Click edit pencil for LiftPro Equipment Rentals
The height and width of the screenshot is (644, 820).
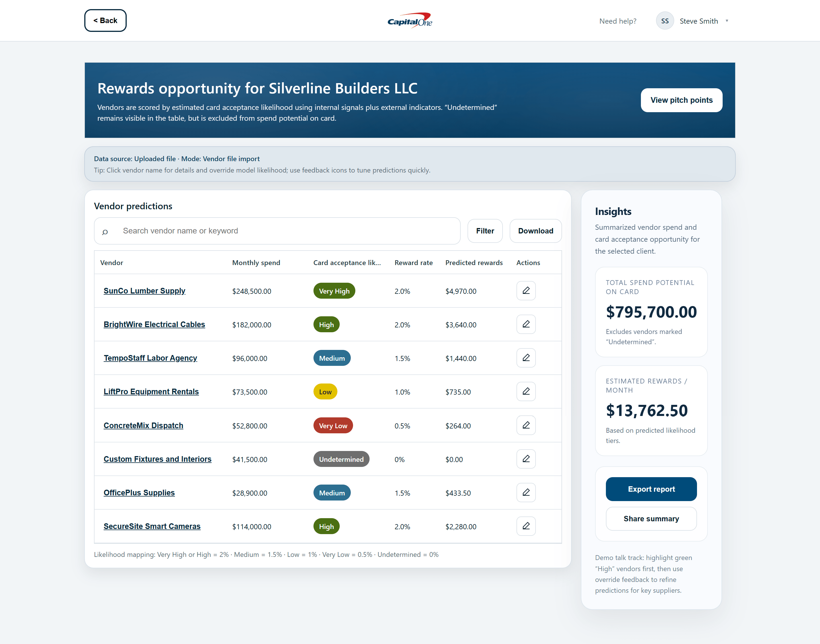pos(526,391)
